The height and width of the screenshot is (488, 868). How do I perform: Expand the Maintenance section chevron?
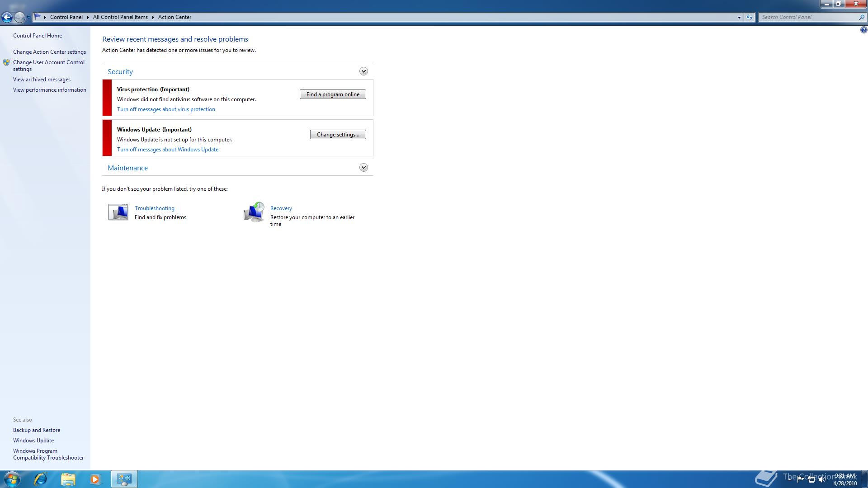(x=363, y=168)
